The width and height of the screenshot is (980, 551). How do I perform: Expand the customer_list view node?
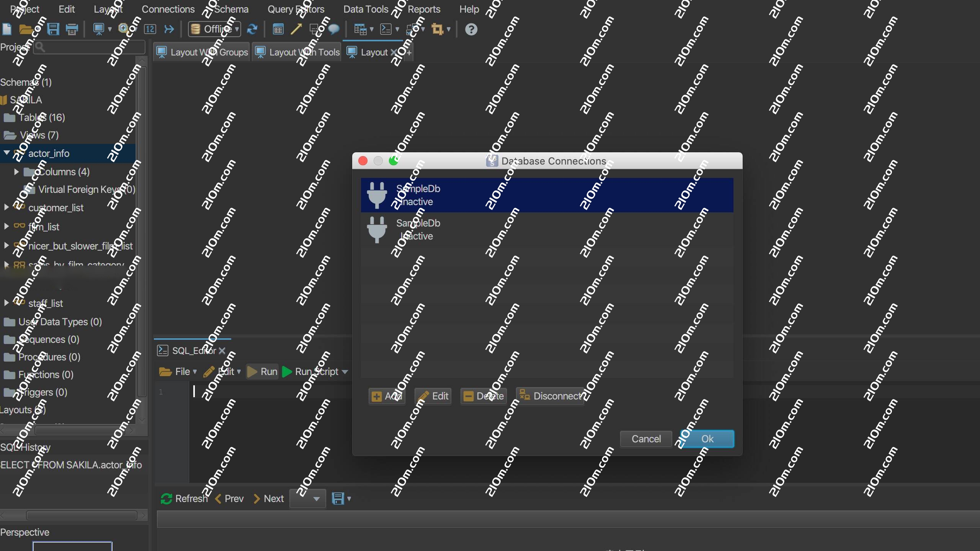coord(7,207)
